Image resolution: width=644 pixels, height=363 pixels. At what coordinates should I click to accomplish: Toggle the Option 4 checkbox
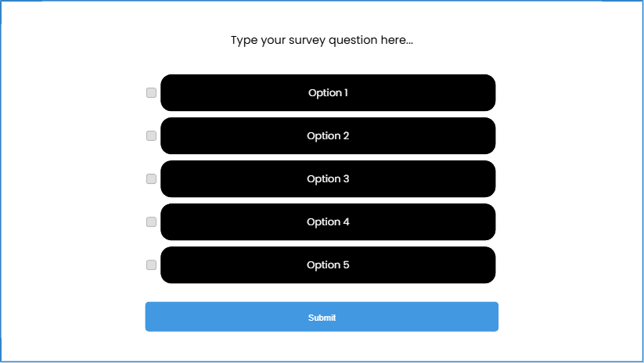(x=151, y=222)
